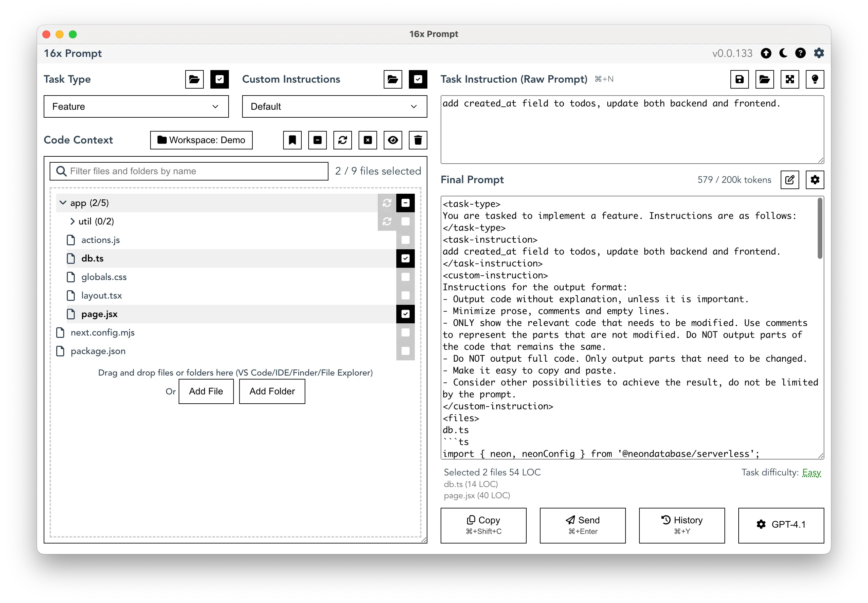Open help via the question mark icon

[800, 53]
